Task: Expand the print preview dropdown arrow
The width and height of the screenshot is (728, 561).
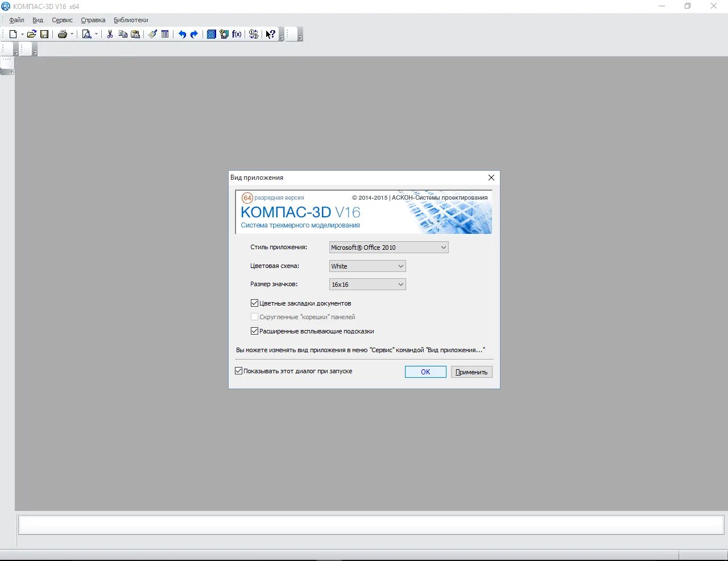Action: coord(96,34)
